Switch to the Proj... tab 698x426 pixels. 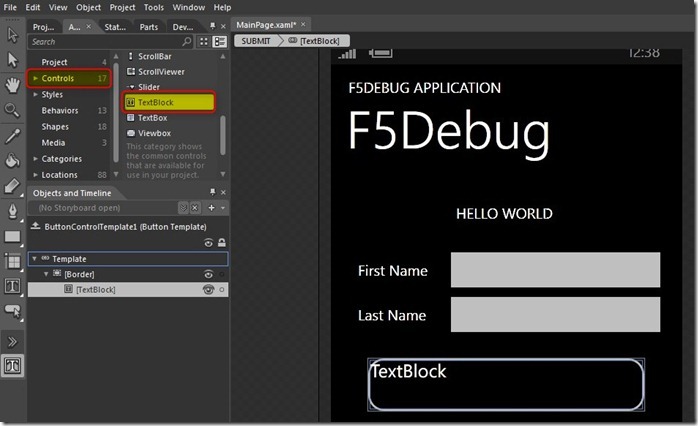click(x=43, y=27)
